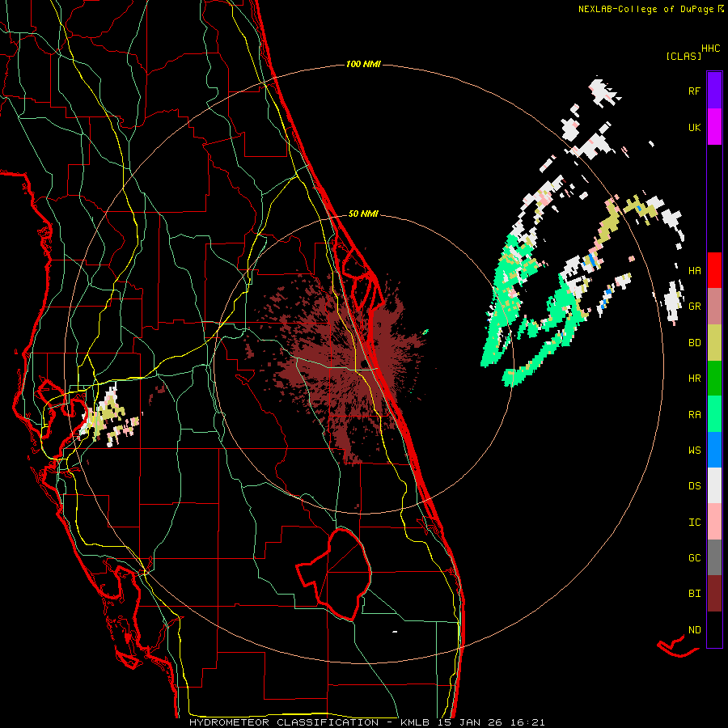
Task: Click the BD legend label
Action: 694,343
